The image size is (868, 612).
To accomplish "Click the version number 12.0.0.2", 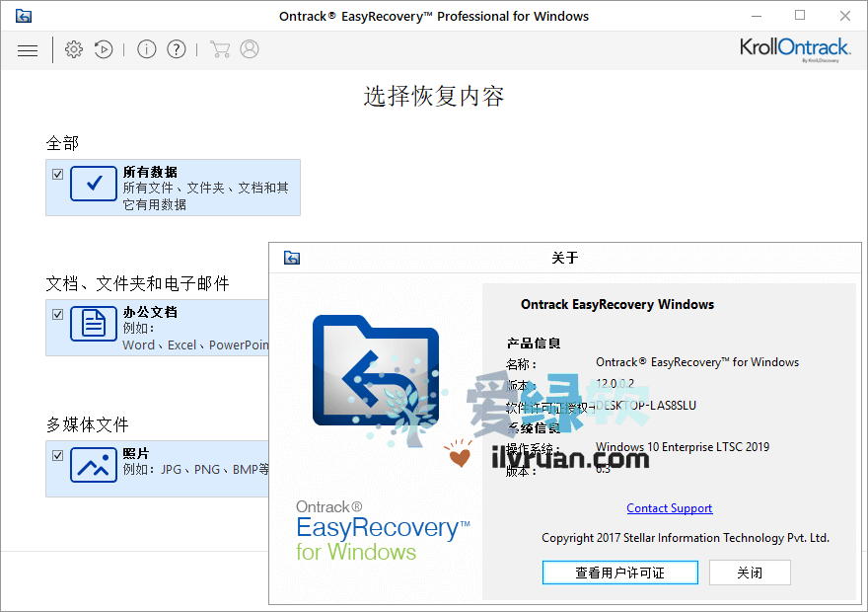I will (x=615, y=383).
